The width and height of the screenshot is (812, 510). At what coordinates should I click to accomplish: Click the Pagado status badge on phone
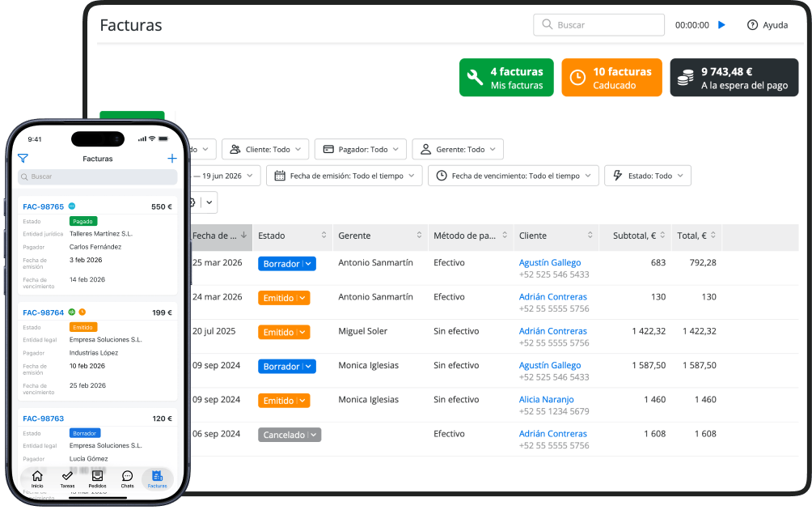point(82,221)
